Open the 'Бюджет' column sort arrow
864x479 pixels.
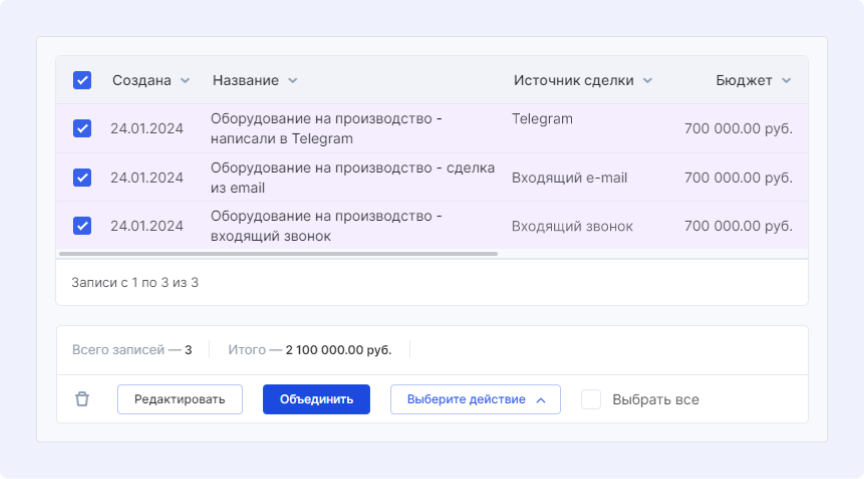click(x=786, y=81)
